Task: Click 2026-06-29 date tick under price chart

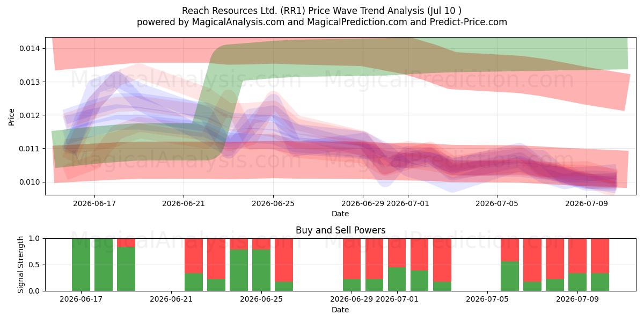Action: (363, 203)
